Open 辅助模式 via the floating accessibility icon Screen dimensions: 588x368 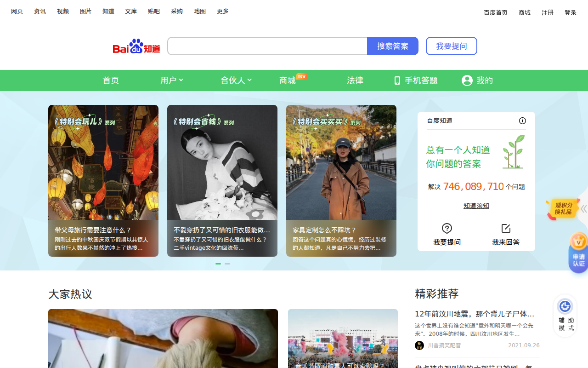tap(565, 305)
